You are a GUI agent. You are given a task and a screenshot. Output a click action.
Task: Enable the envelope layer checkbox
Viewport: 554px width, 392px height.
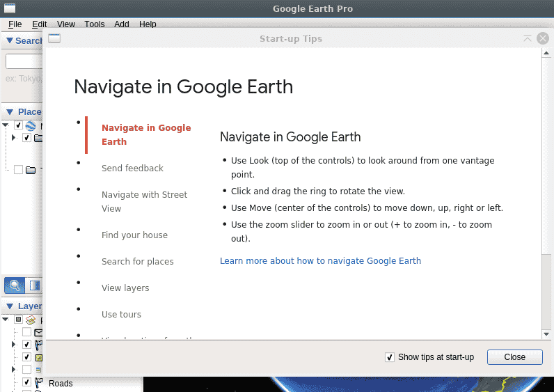click(26, 332)
